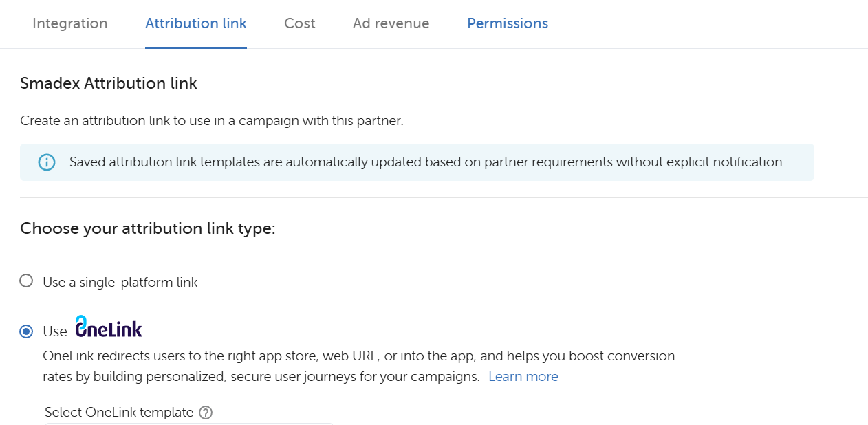868x425 pixels.
Task: Expand the OneLink template dropdown below the label
Action: pyautogui.click(x=188, y=423)
